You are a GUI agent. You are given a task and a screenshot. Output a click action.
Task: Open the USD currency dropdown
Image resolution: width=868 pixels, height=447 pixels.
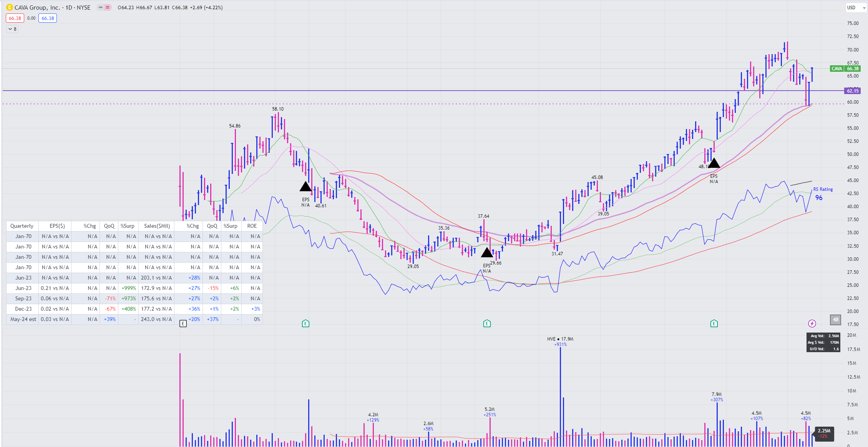[856, 7]
